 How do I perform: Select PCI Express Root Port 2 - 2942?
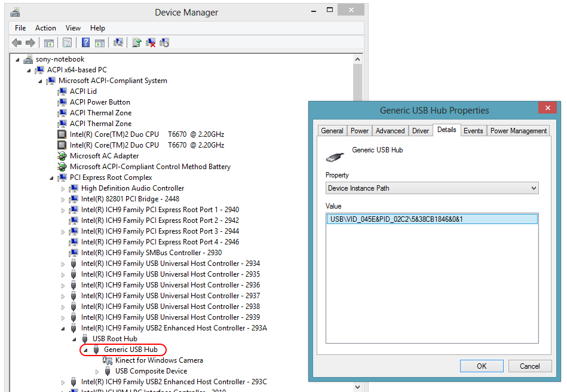pos(160,220)
